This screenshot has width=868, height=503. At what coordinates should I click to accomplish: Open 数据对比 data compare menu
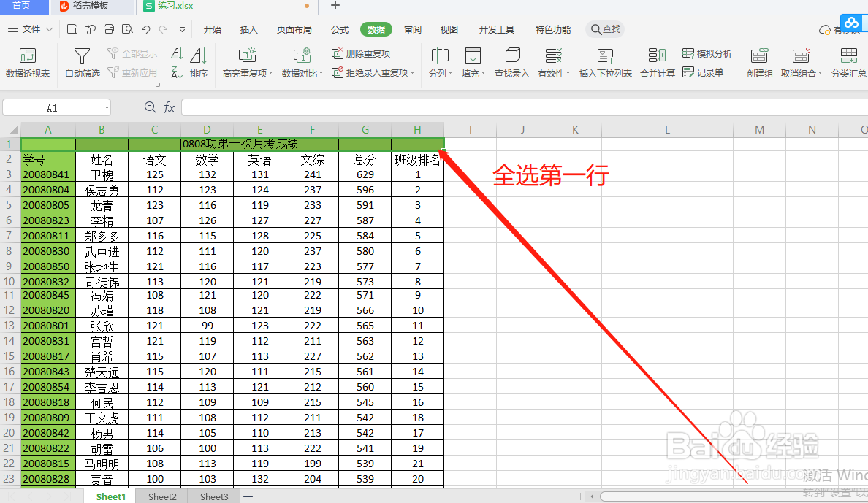click(x=302, y=63)
